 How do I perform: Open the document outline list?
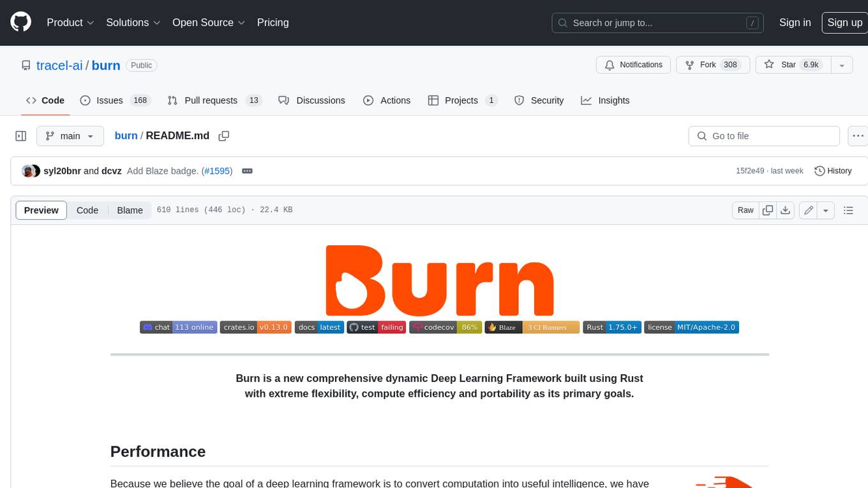(848, 210)
